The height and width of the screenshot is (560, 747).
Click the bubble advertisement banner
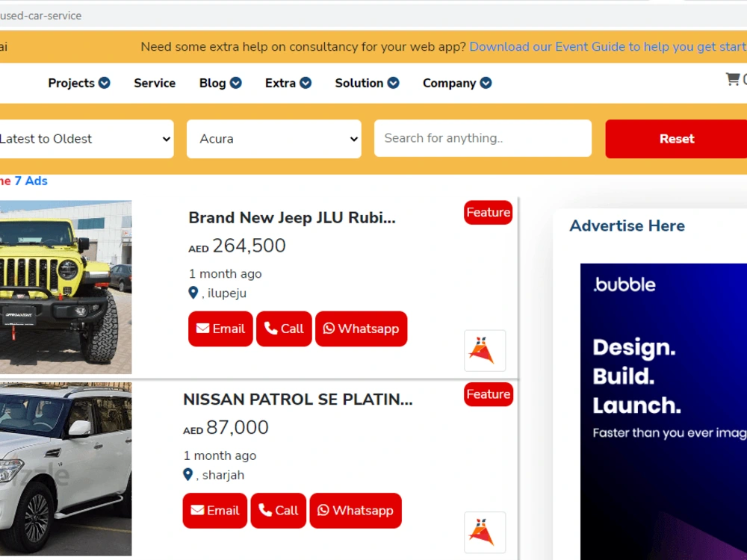point(663,411)
